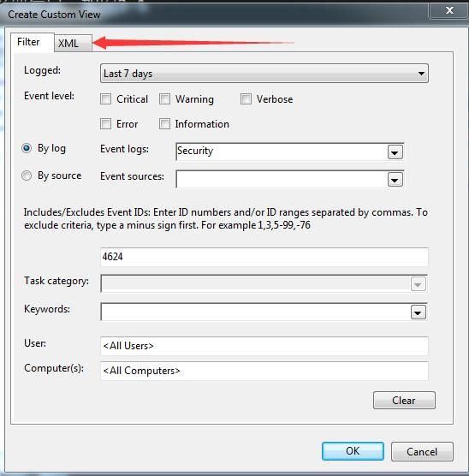Viewport: 469px width, 476px height.
Task: Close the Create Custom View dialog
Action: (449, 10)
